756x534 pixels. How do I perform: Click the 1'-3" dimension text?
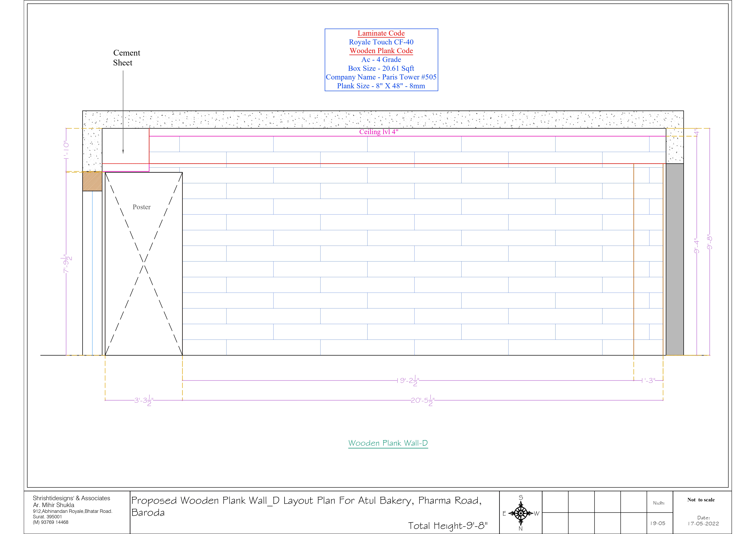(648, 381)
